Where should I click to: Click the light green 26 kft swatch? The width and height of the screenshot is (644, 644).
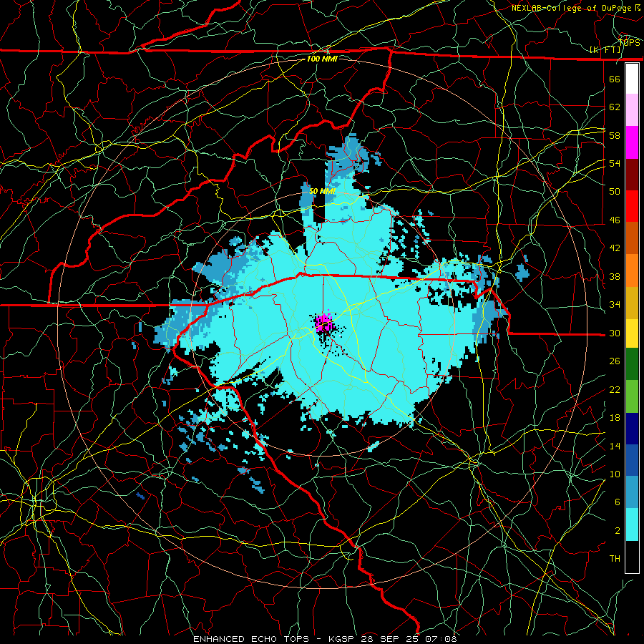(632, 396)
